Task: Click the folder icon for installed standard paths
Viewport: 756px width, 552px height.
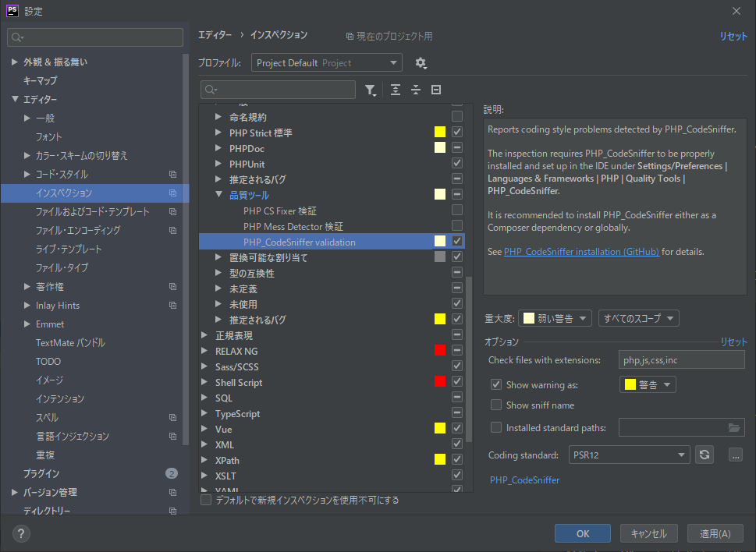Action: 734,428
